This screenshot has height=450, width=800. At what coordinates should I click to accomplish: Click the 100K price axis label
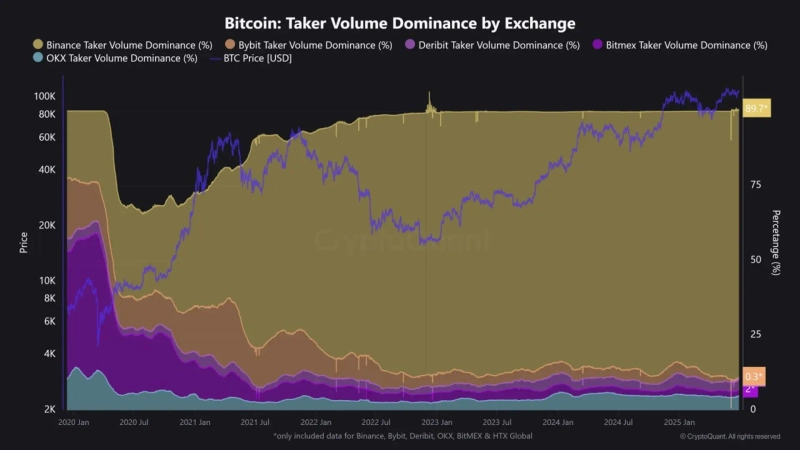(44, 96)
